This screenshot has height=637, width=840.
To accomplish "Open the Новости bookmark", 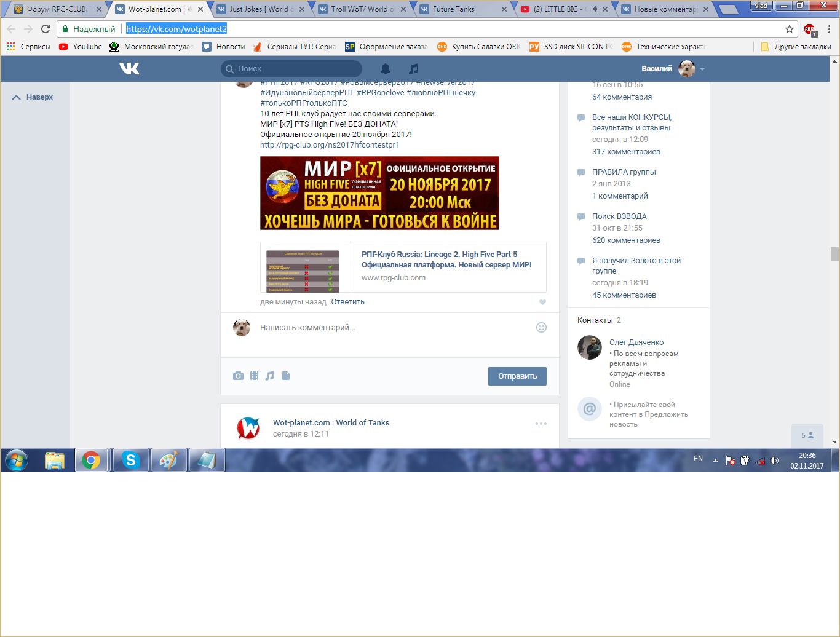I will tap(223, 47).
